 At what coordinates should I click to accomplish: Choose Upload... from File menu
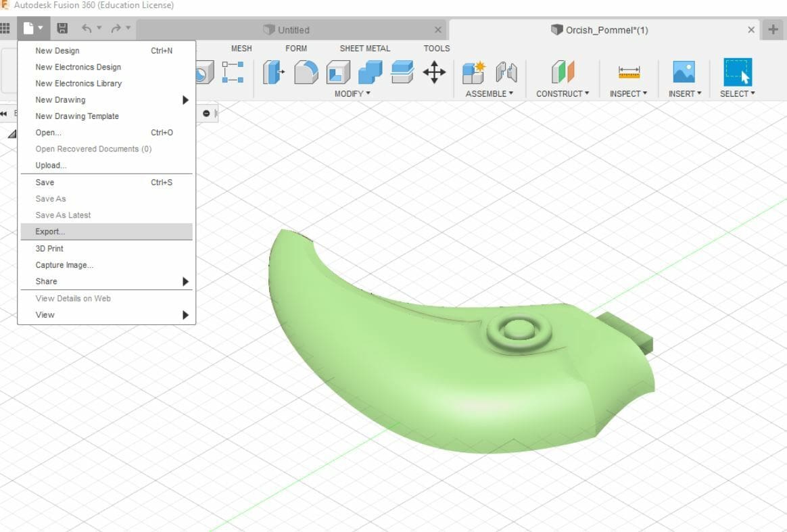click(106, 165)
